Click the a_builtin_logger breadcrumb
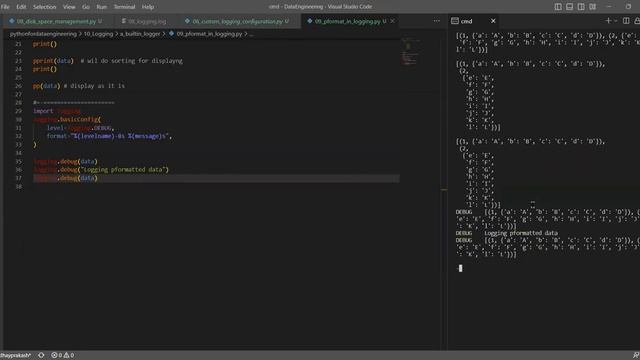Image resolution: width=640 pixels, height=360 pixels. [x=140, y=34]
